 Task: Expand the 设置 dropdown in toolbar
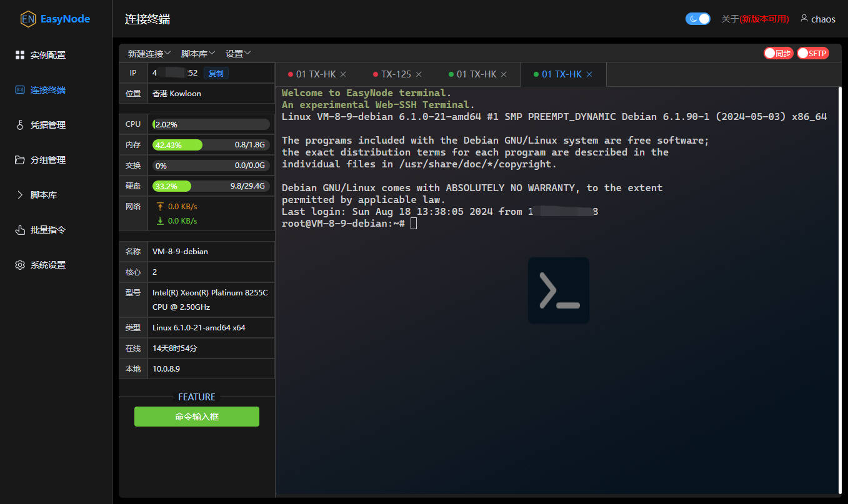click(x=238, y=54)
